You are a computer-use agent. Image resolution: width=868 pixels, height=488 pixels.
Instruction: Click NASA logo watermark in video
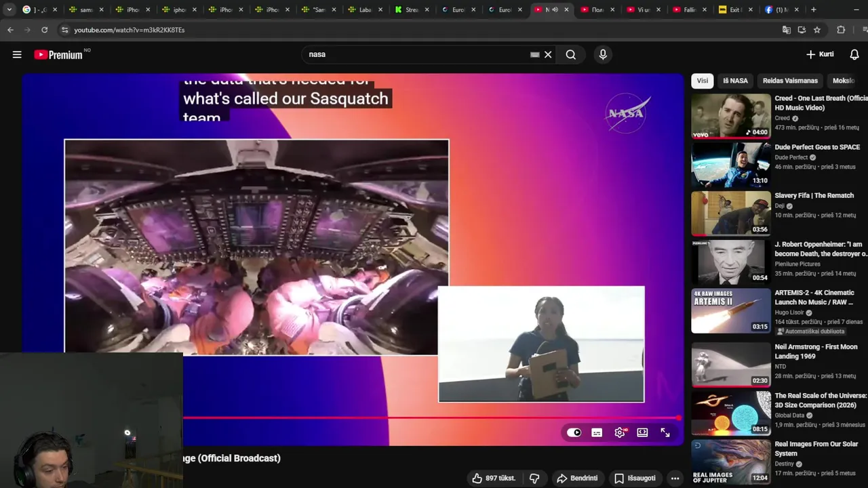pos(627,113)
